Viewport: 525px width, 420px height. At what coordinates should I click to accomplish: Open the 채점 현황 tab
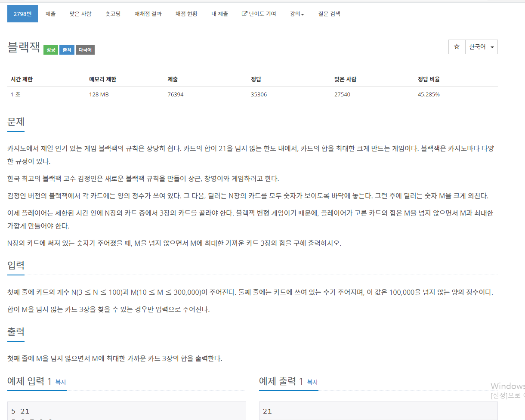click(x=186, y=14)
